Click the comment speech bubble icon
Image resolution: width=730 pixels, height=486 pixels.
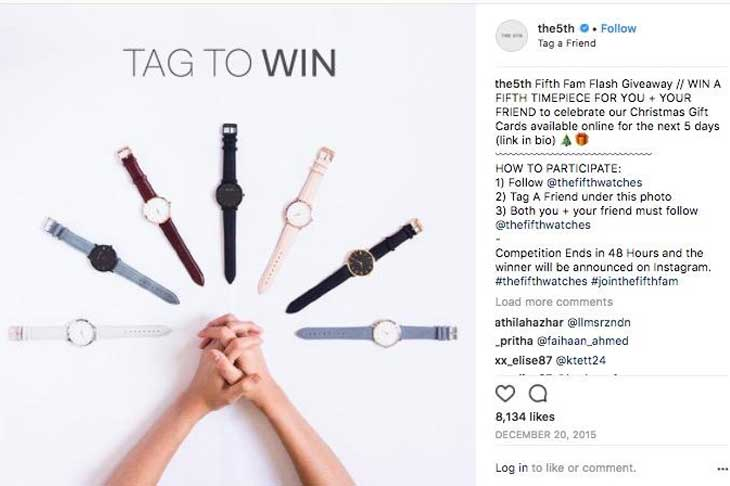pos(538,394)
